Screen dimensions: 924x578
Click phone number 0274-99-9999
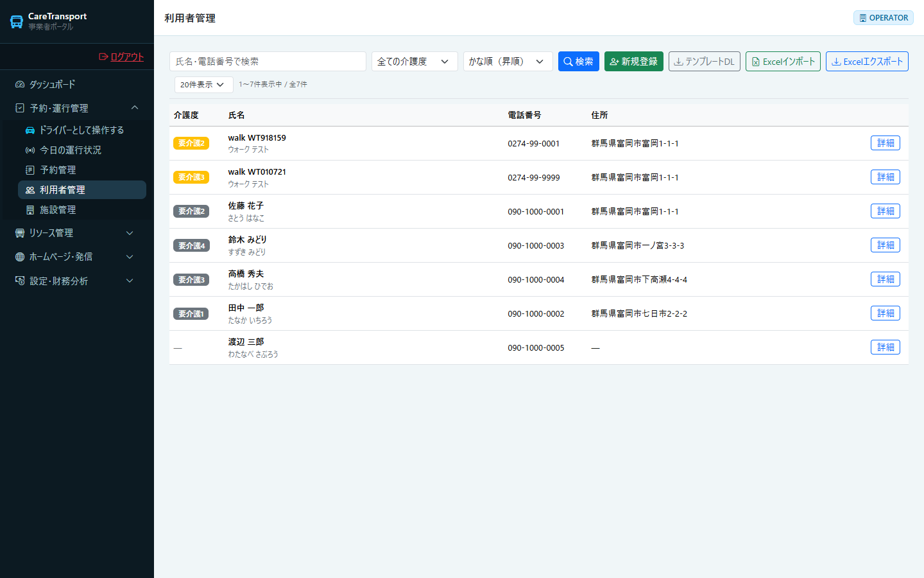coord(534,177)
